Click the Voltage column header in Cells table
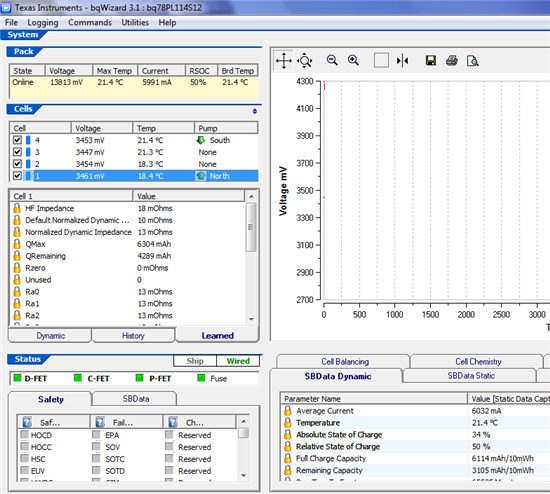The image size is (550, 494). [x=102, y=128]
